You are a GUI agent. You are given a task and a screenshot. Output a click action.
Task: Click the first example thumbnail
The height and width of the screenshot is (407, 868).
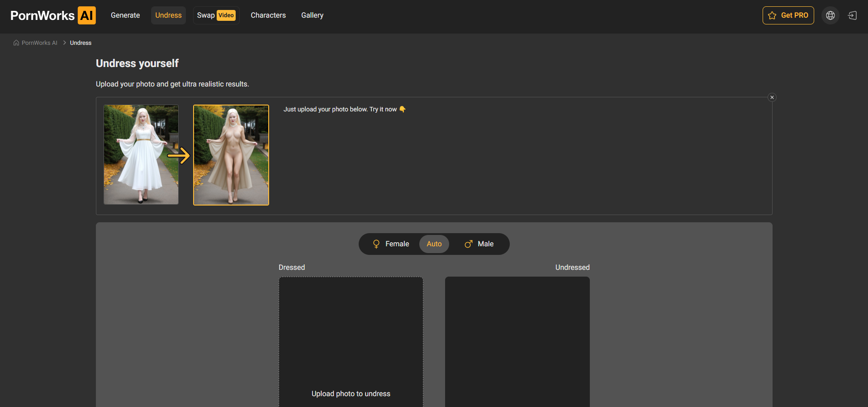coord(141,155)
